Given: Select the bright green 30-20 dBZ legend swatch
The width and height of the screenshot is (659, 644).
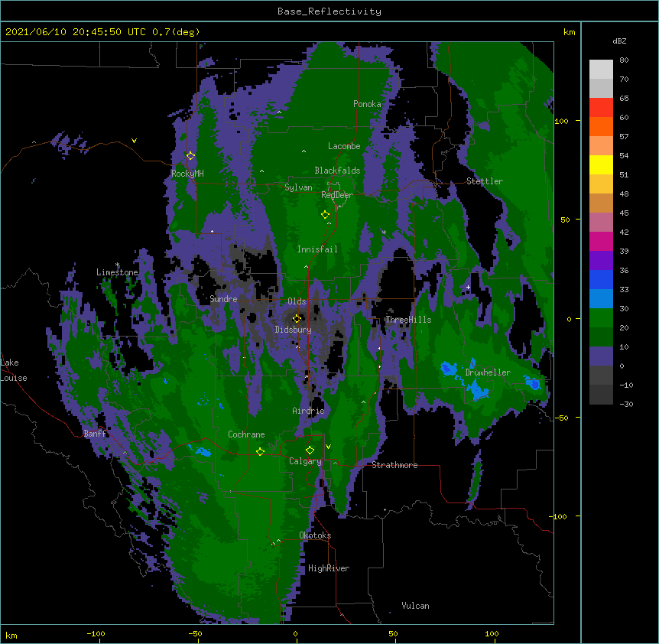Looking at the screenshot, I should coord(601,318).
